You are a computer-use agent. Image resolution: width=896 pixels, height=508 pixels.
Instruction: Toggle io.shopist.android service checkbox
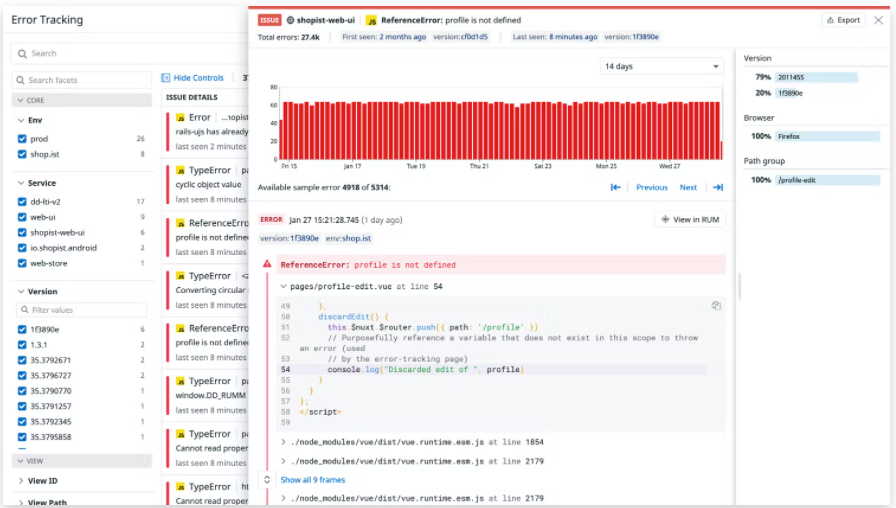click(x=22, y=248)
